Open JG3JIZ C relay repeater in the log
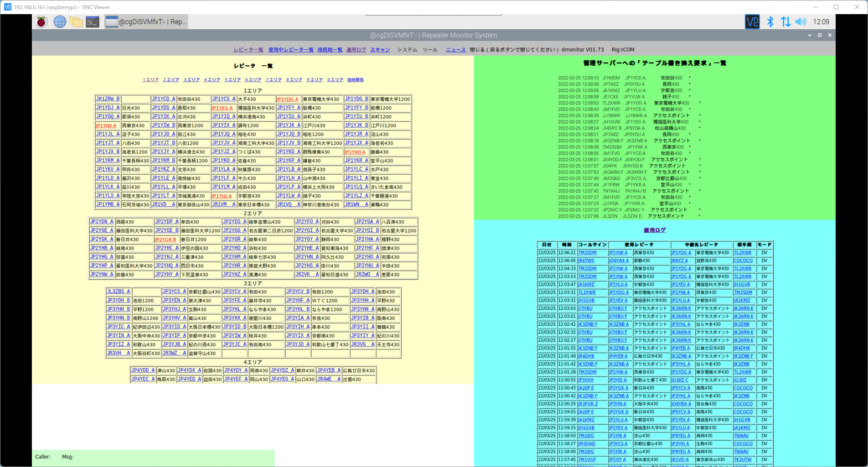Viewport: 868px width, 467px height. pyautogui.click(x=680, y=380)
